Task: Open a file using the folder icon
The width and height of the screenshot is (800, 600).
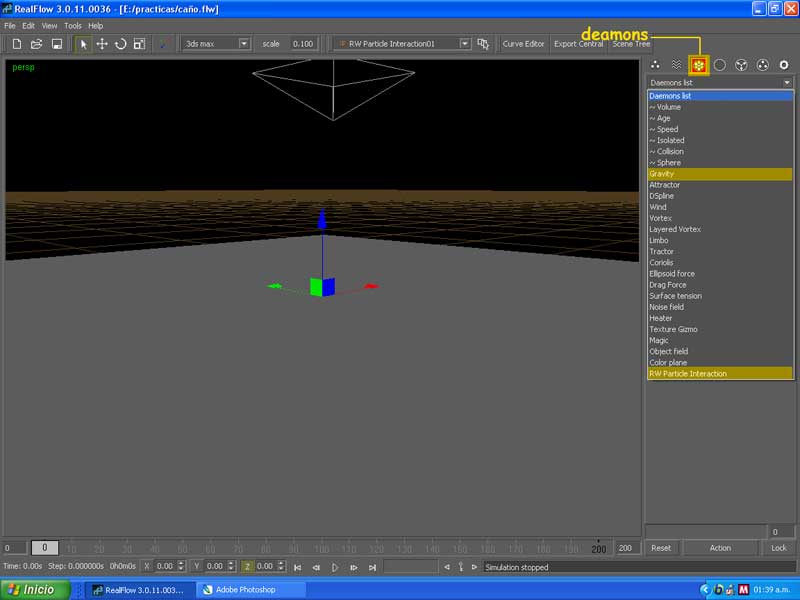Action: click(x=36, y=44)
